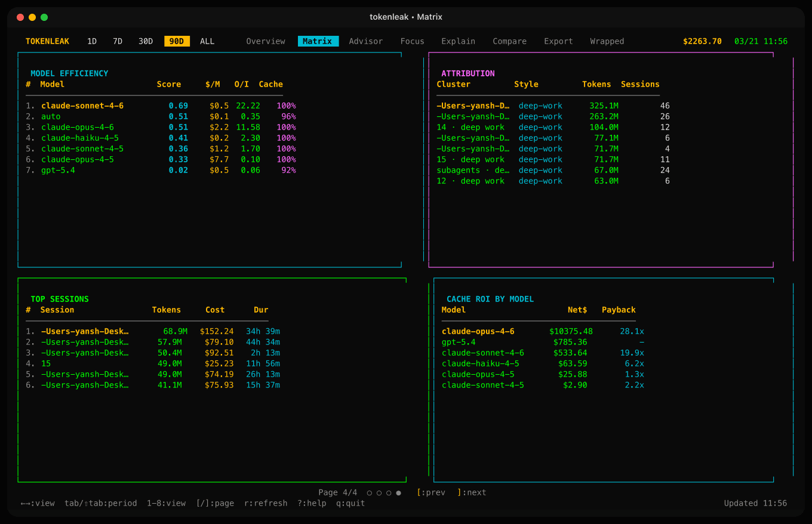Screen dimensions: 812x524
Task: Select claude-opus-4-6 in Model Efficiency
Action: pyautogui.click(x=161, y=127)
